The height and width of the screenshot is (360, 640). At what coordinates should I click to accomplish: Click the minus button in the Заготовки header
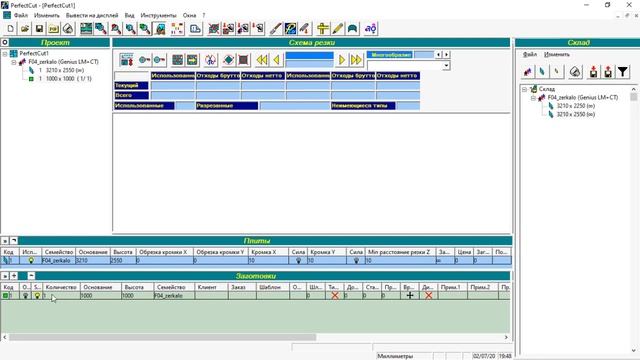[x=31, y=276]
